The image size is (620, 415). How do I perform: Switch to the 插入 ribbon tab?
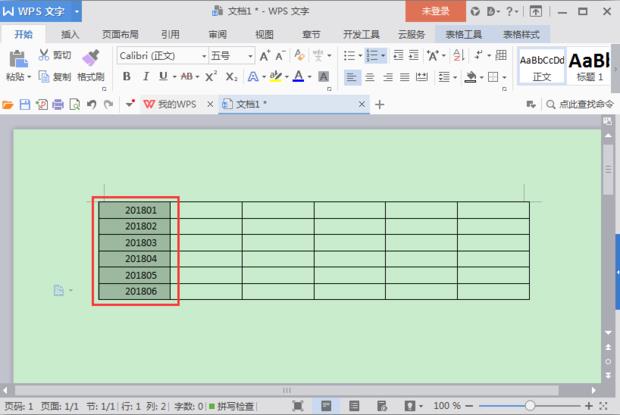click(x=70, y=35)
